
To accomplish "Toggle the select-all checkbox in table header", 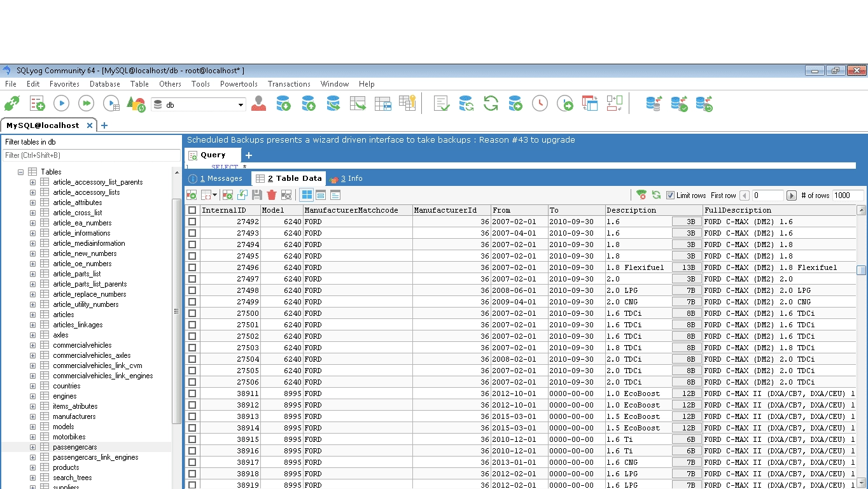I will click(192, 210).
